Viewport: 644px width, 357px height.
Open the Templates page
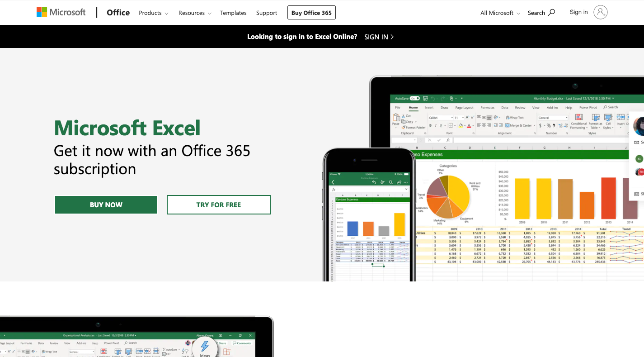coord(233,13)
